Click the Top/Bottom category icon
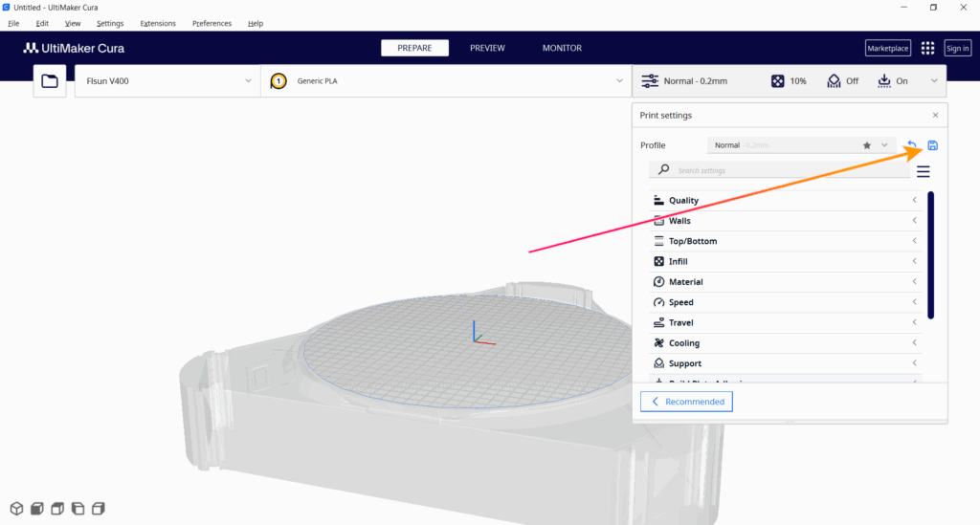980x525 pixels. [x=658, y=241]
